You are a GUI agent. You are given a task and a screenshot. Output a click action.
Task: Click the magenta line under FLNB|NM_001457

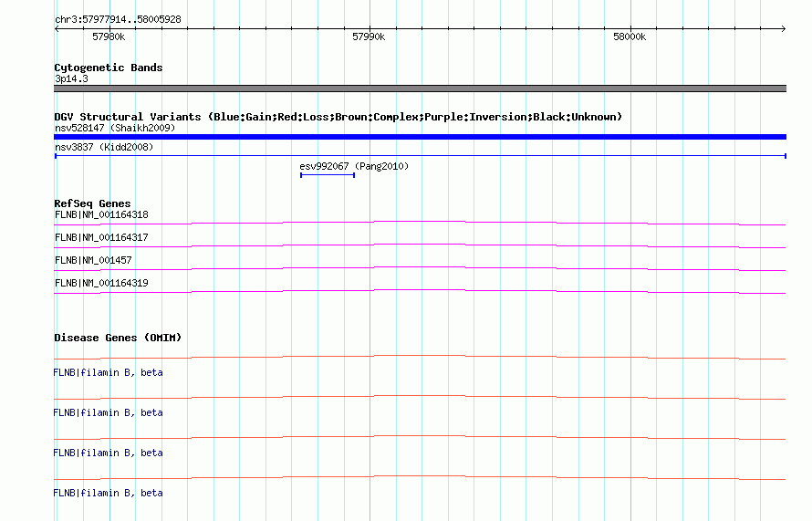[x=420, y=268]
